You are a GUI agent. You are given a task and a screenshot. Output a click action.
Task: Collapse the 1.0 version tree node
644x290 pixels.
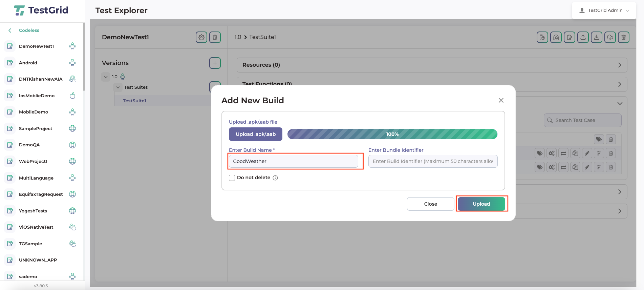click(x=106, y=77)
